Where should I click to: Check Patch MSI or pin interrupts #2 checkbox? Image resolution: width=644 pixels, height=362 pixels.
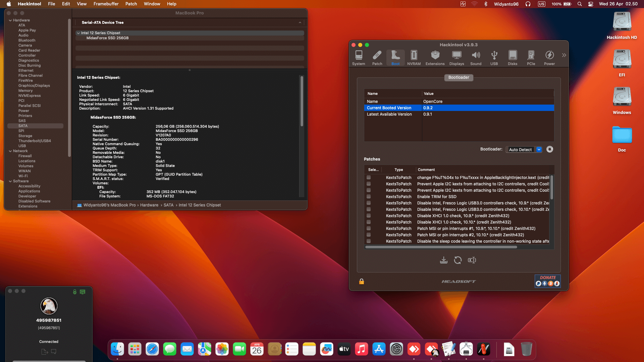pyautogui.click(x=369, y=235)
